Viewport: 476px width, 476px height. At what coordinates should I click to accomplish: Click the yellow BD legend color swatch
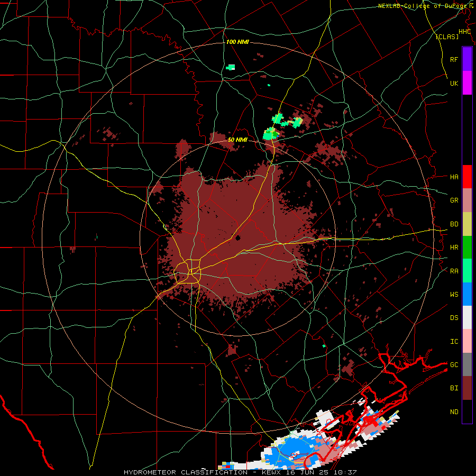467,224
